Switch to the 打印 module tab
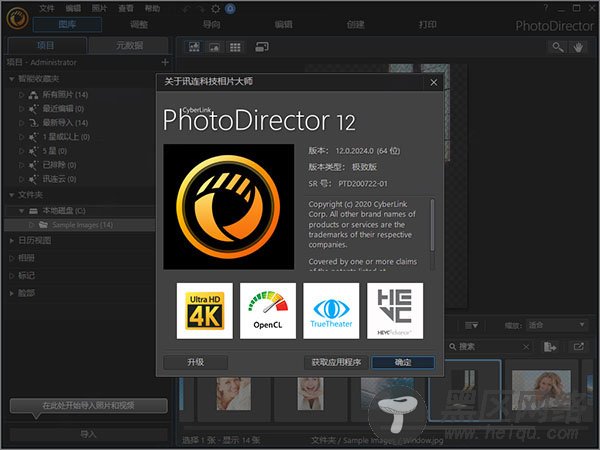This screenshot has height=450, width=600. [x=427, y=24]
